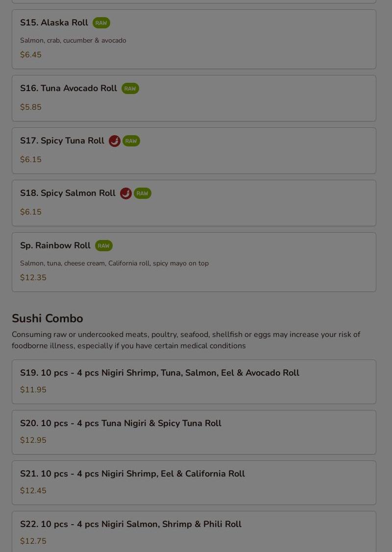This screenshot has height=552, width=392.
Task: Select the S19 Nigiri and Avocado Roll combo
Action: [x=194, y=382]
